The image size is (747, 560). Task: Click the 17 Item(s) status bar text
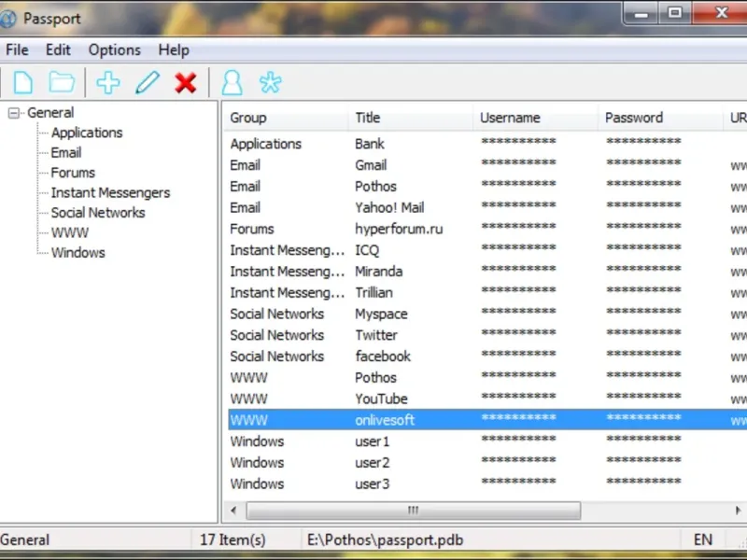[x=233, y=540]
